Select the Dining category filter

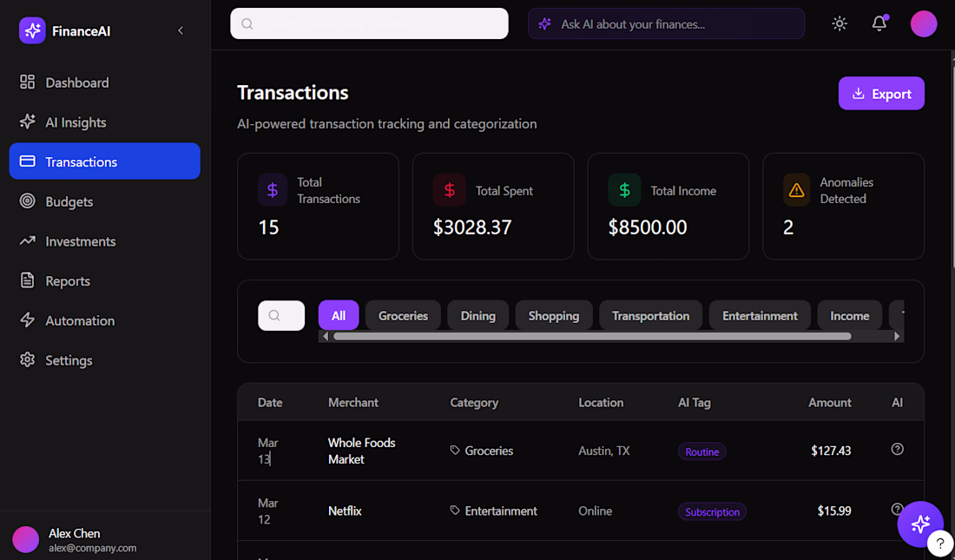[x=477, y=316]
